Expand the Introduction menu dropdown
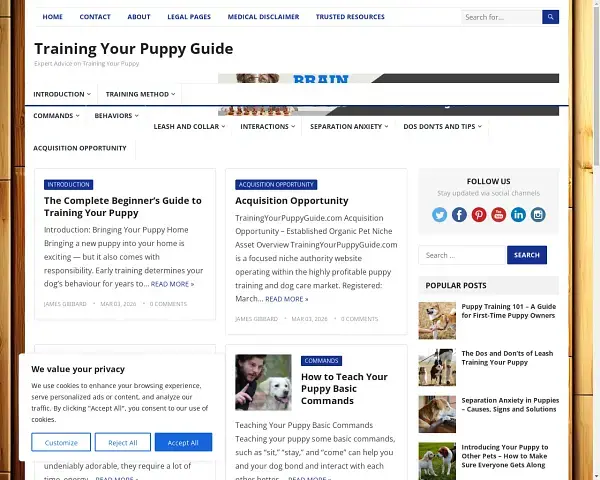This screenshot has width=600, height=480. click(x=62, y=94)
